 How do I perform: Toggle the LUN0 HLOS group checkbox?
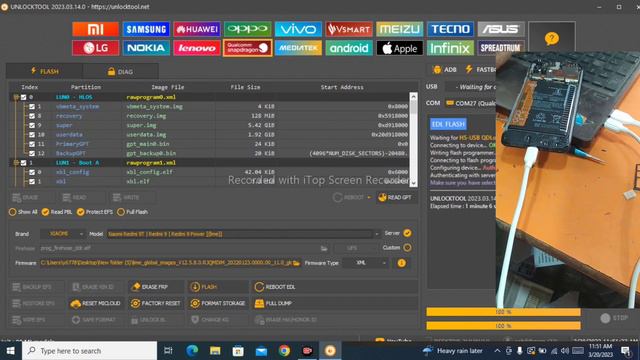coord(24,97)
